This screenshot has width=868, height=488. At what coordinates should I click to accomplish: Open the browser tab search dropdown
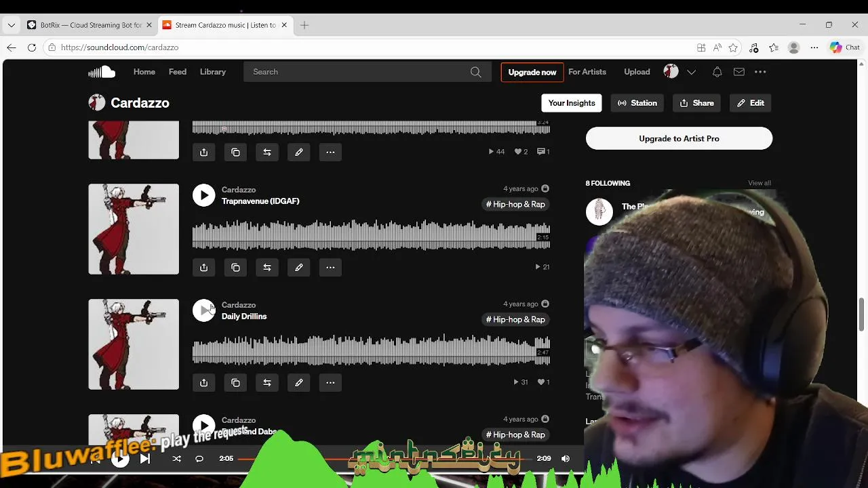[11, 25]
